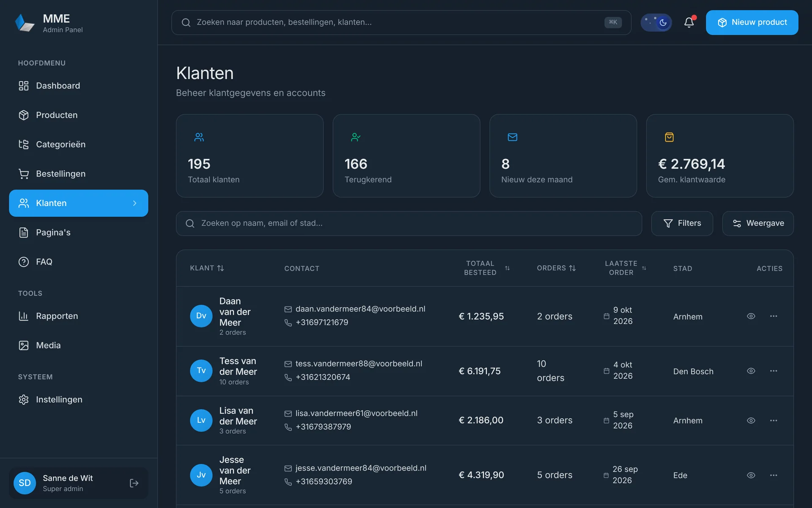Open more actions for Jesse van der Meer
This screenshot has width=812, height=508.
(774, 475)
